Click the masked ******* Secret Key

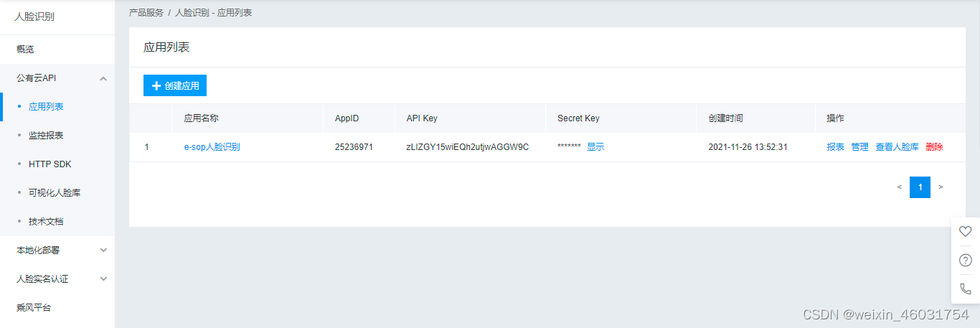click(x=569, y=147)
